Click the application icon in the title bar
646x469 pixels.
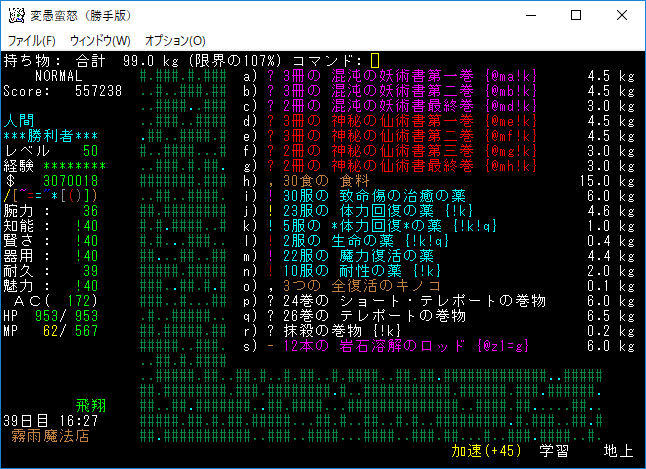tap(15, 15)
